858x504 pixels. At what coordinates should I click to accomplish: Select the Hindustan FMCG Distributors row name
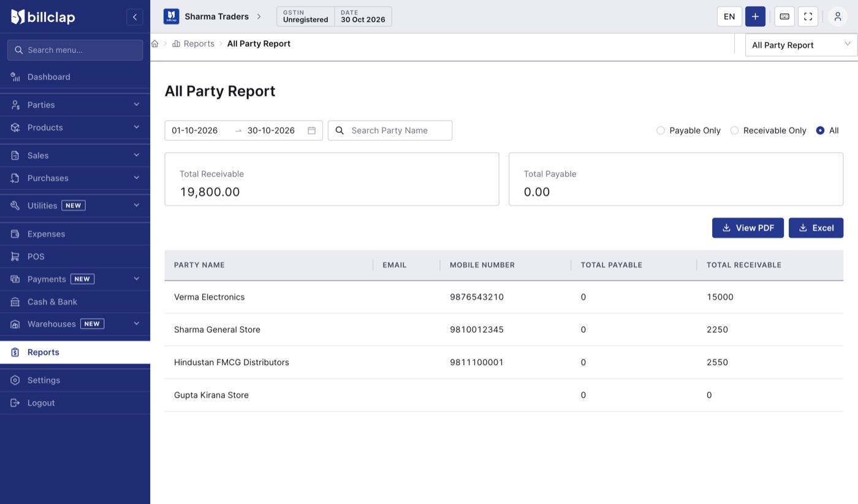[x=232, y=363]
